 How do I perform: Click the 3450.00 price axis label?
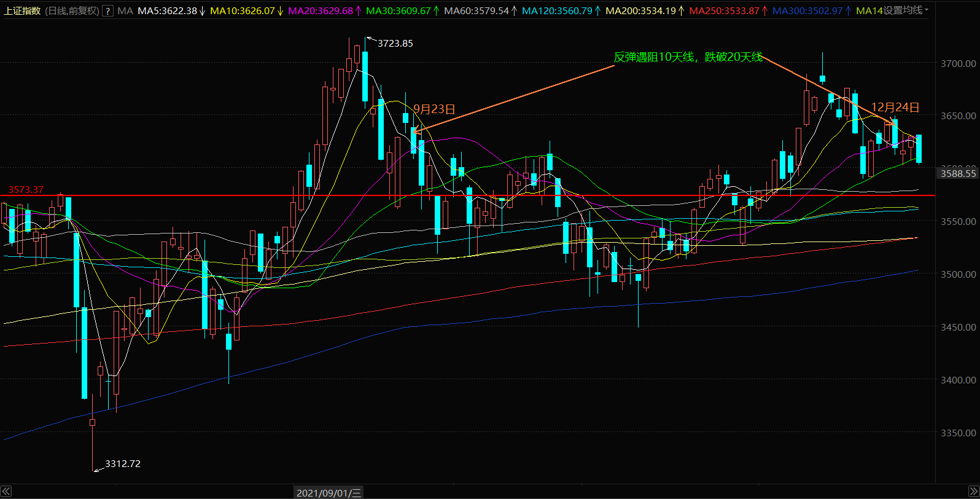959,328
